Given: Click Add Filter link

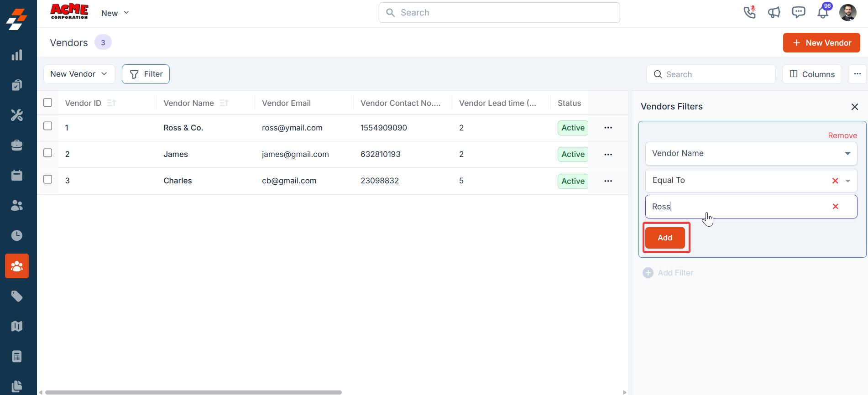Looking at the screenshot, I should pos(668,273).
